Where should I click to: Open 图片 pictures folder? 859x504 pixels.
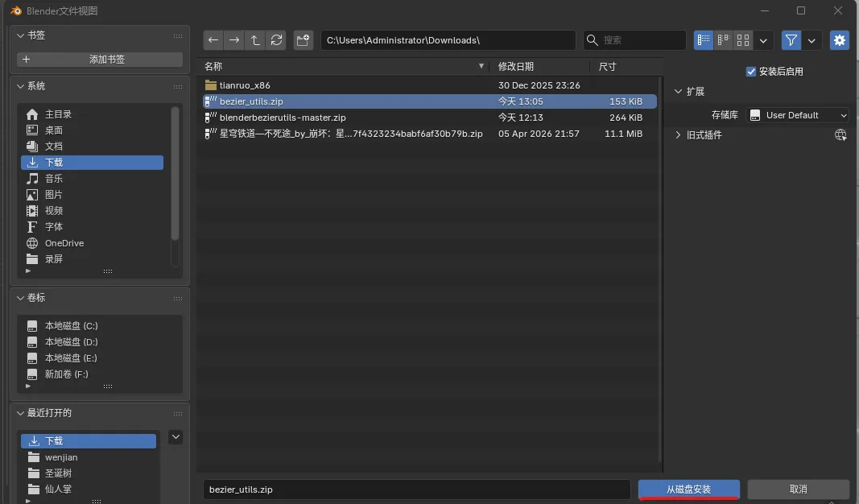pos(92,195)
